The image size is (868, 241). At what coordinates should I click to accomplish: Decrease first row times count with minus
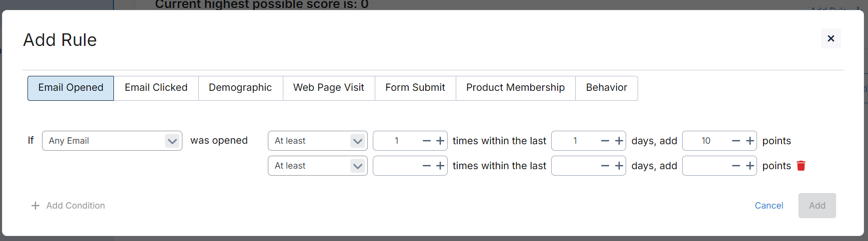tap(427, 141)
